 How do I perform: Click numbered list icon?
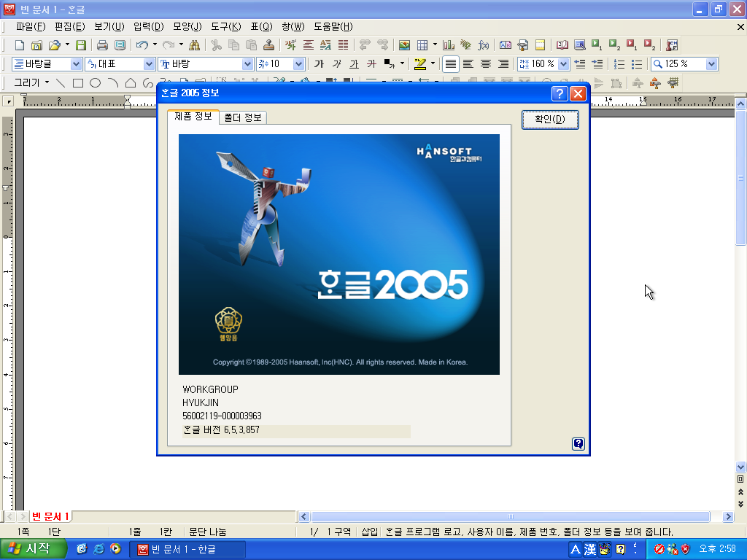pos(619,64)
